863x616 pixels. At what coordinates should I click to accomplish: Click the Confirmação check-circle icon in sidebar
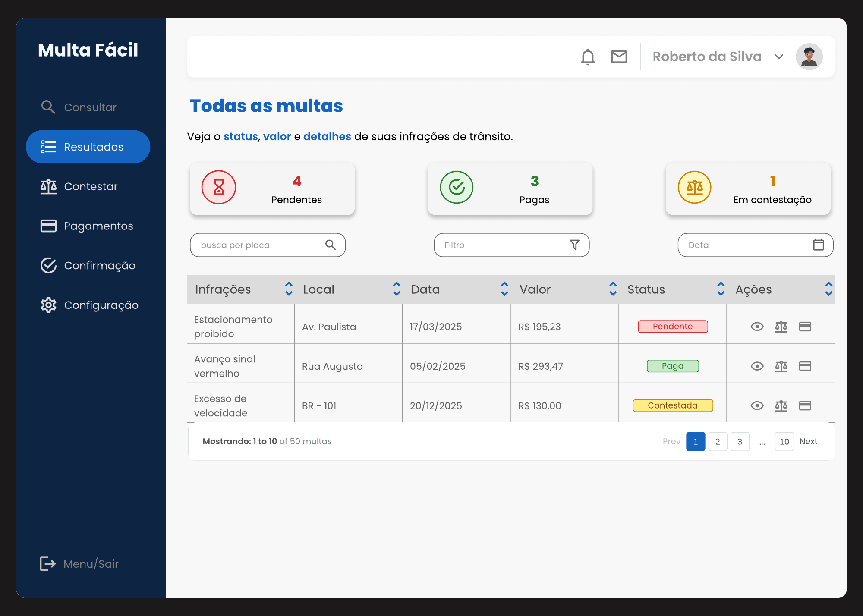[48, 265]
